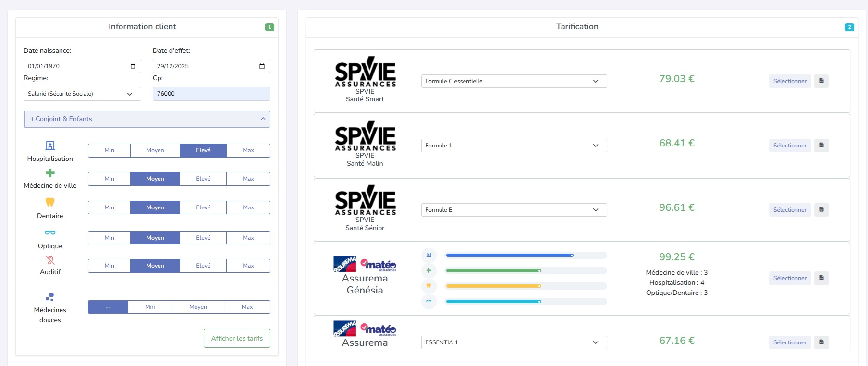This screenshot has width=868, height=366.
Task: Click the Hospitalisation building icon
Action: [x=50, y=146]
